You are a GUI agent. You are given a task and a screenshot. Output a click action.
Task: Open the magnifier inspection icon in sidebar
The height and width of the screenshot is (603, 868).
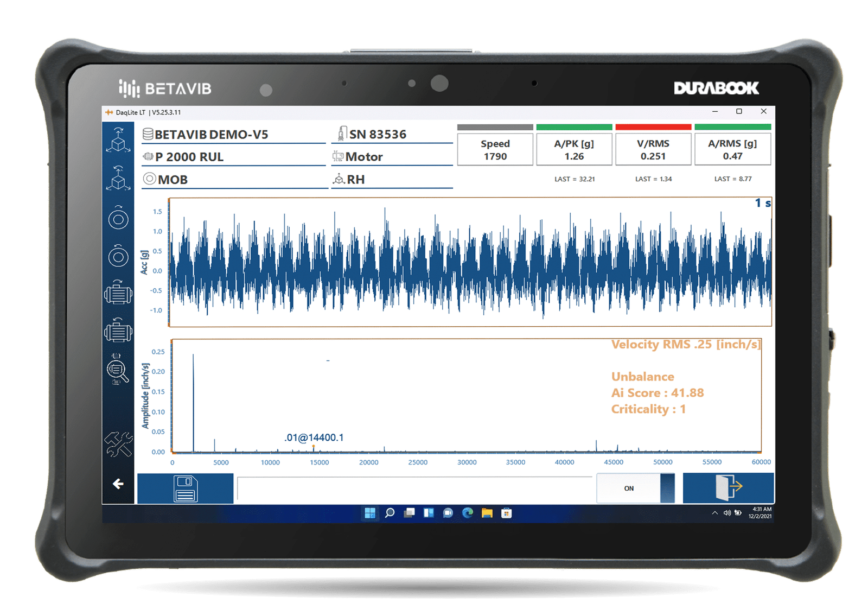pyautogui.click(x=118, y=369)
